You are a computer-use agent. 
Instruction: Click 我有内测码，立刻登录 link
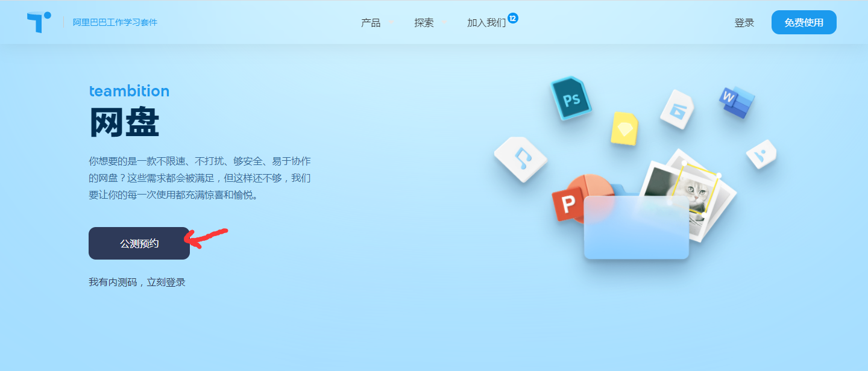(x=137, y=282)
